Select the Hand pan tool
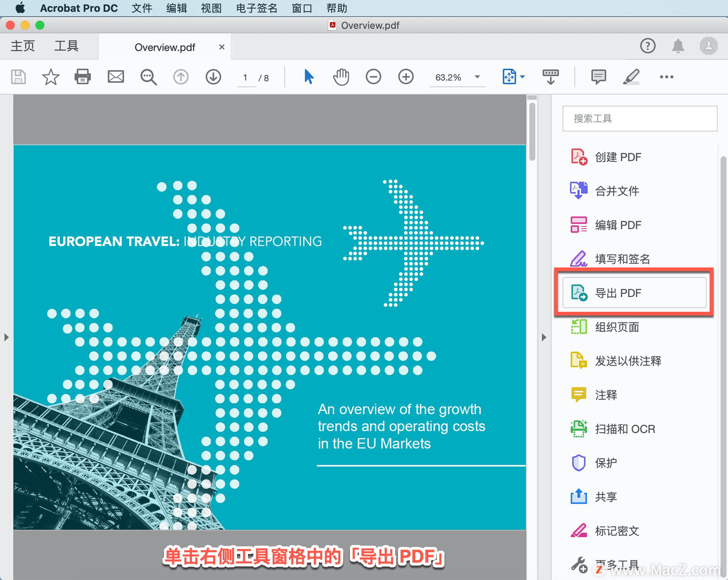The width and height of the screenshot is (728, 580). tap(341, 77)
